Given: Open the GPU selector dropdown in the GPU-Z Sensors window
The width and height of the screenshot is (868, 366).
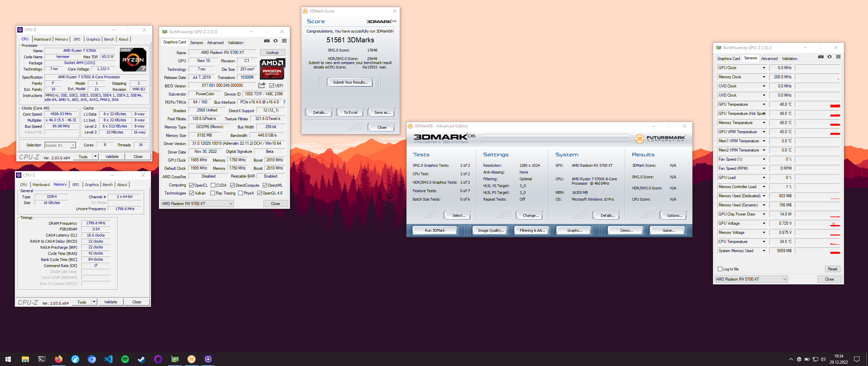Looking at the screenshot, I should click(751, 279).
